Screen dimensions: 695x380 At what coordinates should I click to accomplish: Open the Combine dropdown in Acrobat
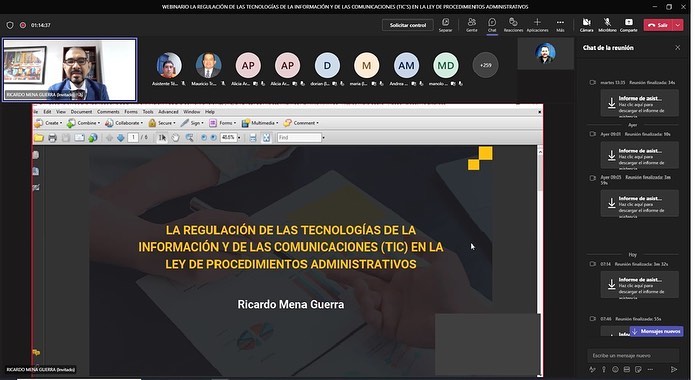pyautogui.click(x=83, y=123)
